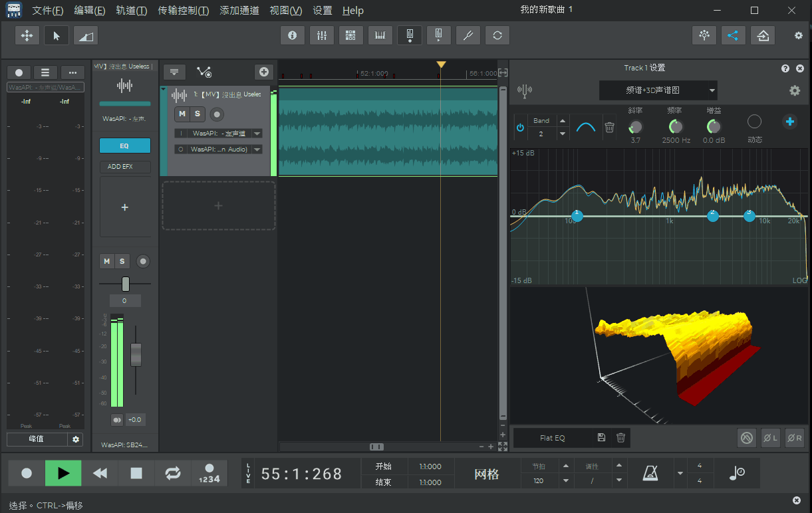Toggle the metronome icon
Screen dimensions: 812x513
click(x=650, y=473)
